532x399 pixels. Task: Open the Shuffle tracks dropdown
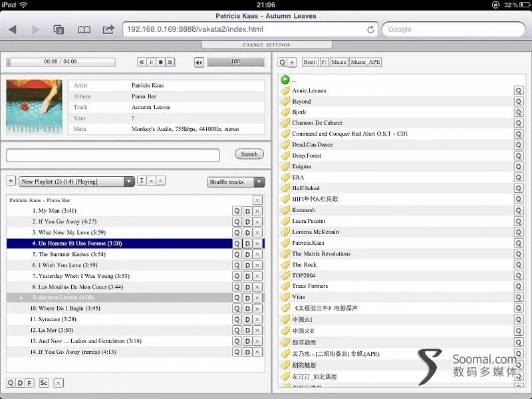coord(236,182)
